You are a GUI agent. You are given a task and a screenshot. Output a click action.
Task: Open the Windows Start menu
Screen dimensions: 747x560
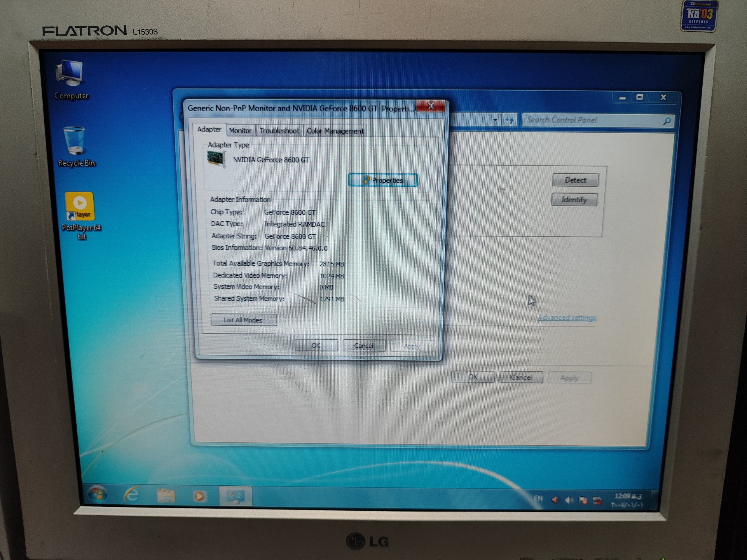click(97, 494)
